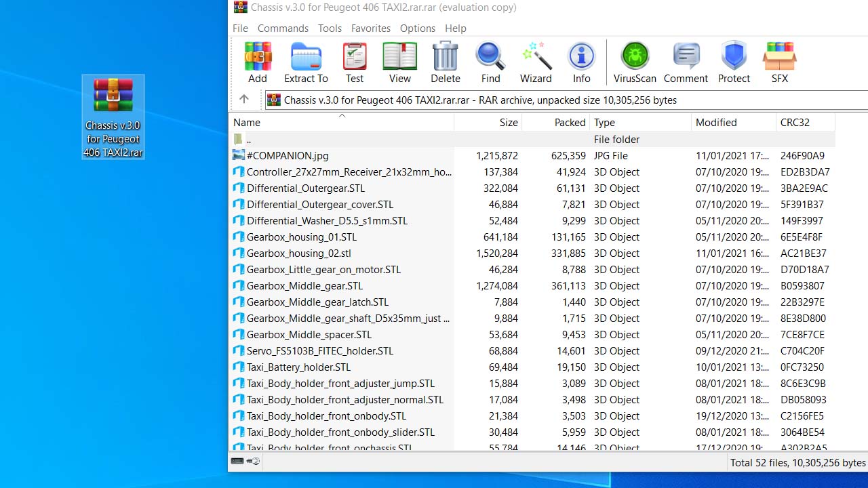Launch the Wizard tool
This screenshot has width=868, height=488.
click(x=536, y=62)
